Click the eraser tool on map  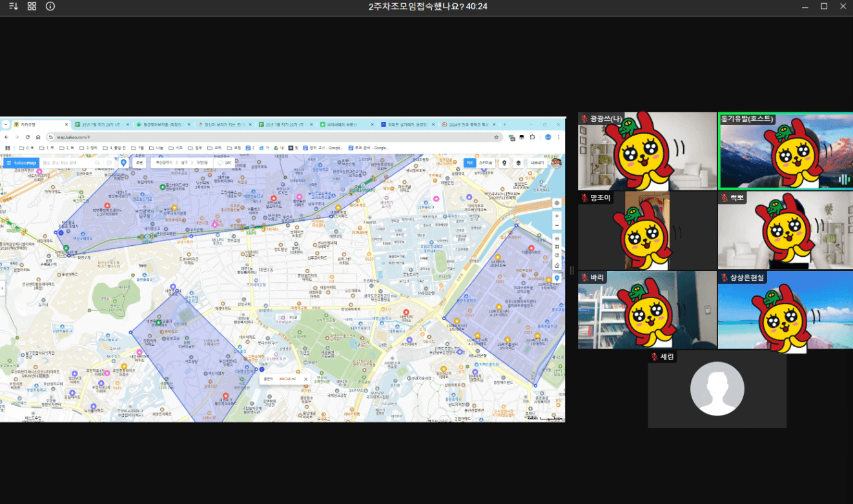click(x=557, y=265)
